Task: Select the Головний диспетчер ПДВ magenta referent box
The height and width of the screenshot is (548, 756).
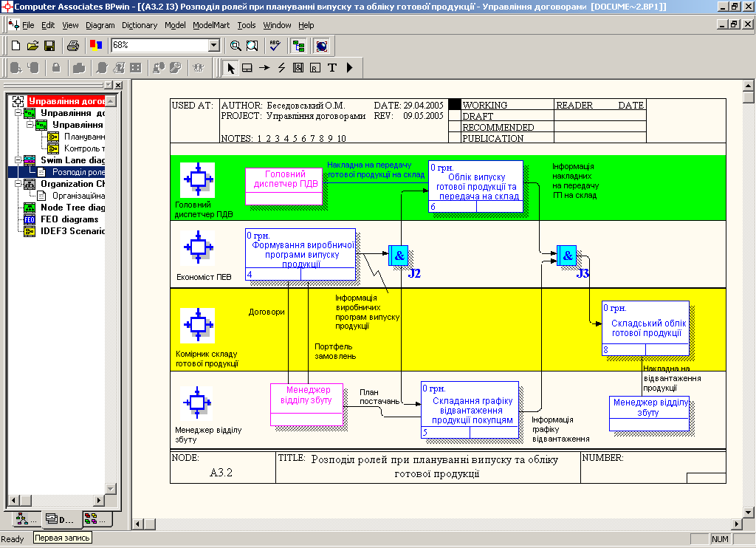Action: [284, 186]
